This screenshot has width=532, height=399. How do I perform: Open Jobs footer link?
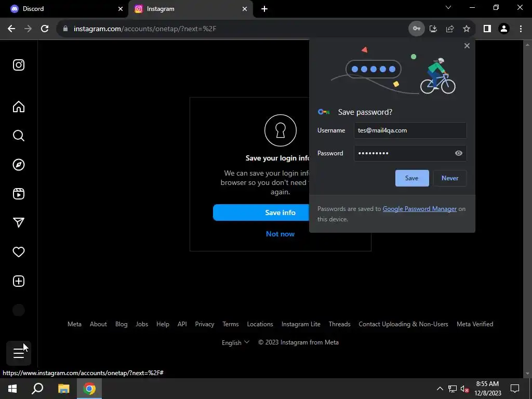142,324
